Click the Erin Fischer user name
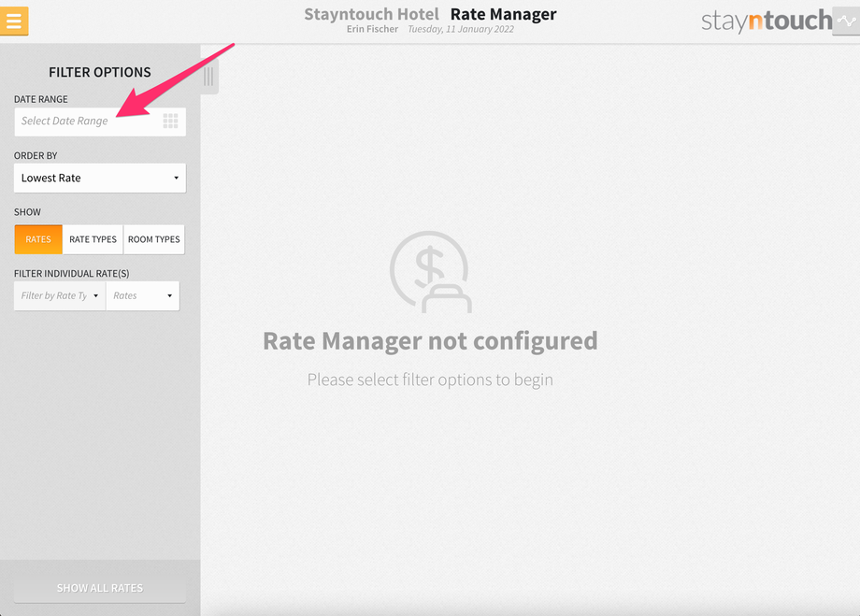 click(372, 29)
